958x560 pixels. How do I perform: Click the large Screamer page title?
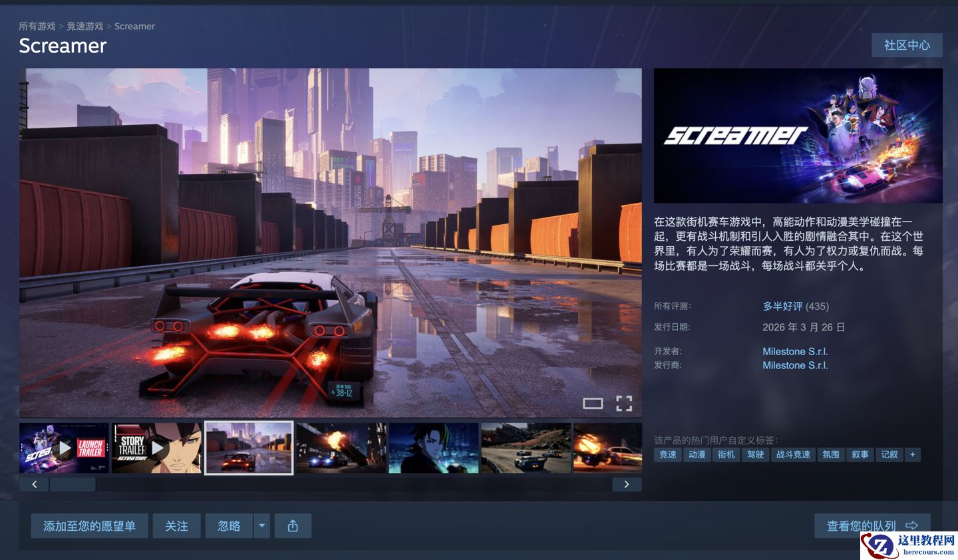63,46
